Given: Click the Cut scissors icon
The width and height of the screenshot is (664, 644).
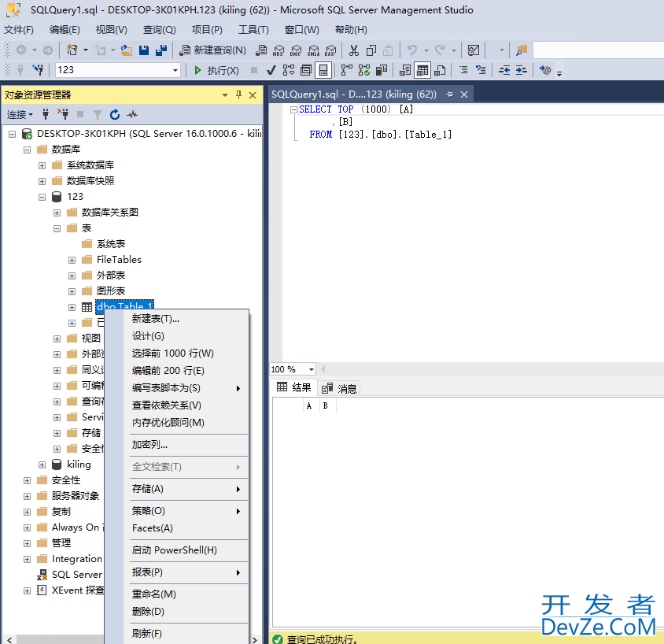Looking at the screenshot, I should [x=353, y=50].
